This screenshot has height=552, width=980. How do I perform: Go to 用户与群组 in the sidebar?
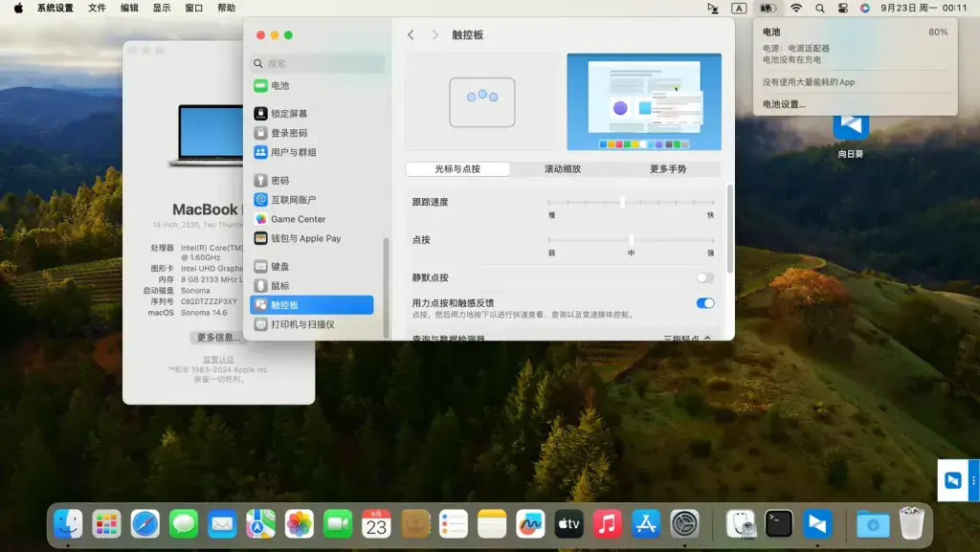[311, 152]
